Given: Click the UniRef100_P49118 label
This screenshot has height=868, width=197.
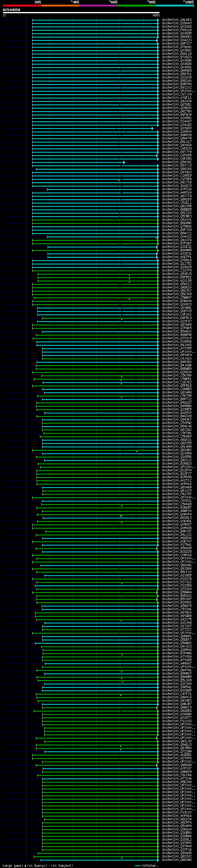Looking at the screenshot, I should [177, 30].
